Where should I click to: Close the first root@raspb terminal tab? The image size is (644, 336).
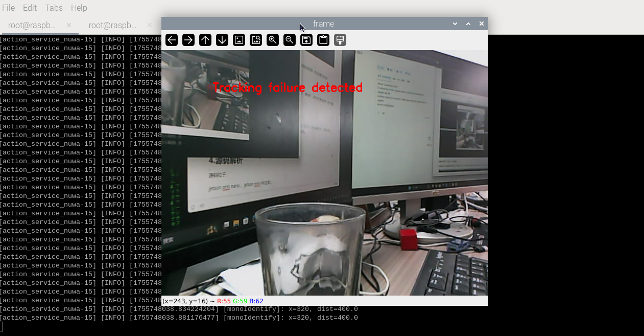point(69,25)
